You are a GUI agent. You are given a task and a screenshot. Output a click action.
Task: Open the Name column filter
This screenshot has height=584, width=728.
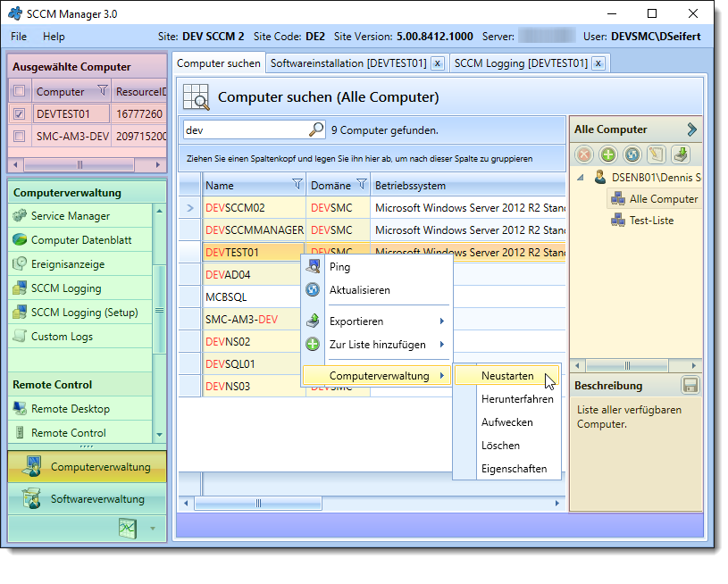coord(297,184)
